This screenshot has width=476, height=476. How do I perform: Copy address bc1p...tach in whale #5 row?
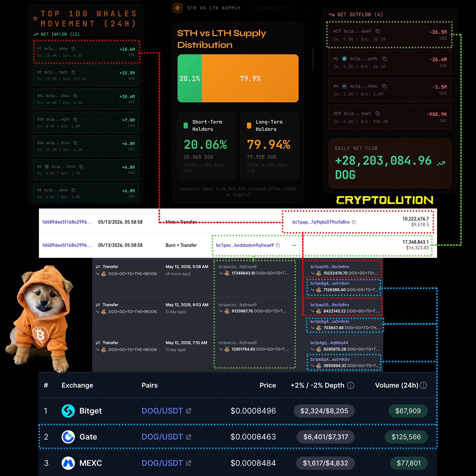[73, 72]
